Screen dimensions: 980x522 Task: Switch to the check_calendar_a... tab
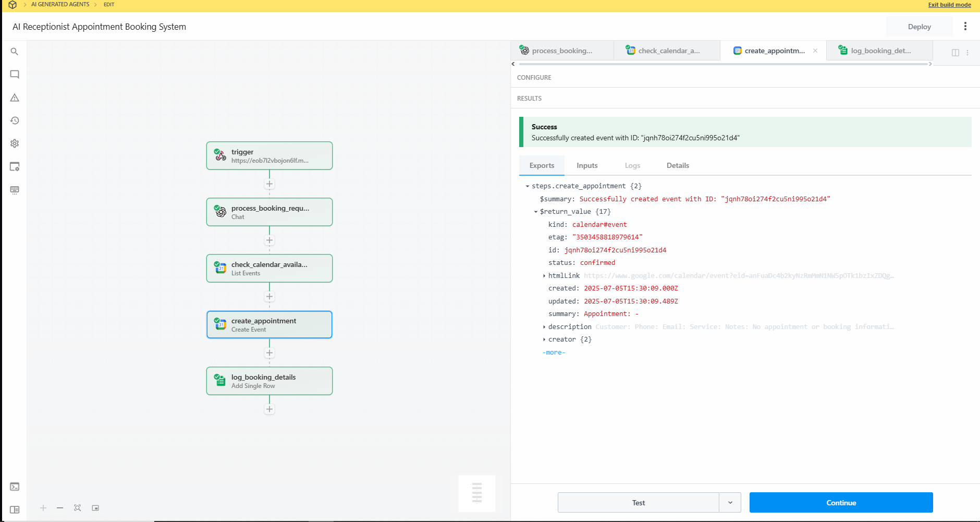667,51
